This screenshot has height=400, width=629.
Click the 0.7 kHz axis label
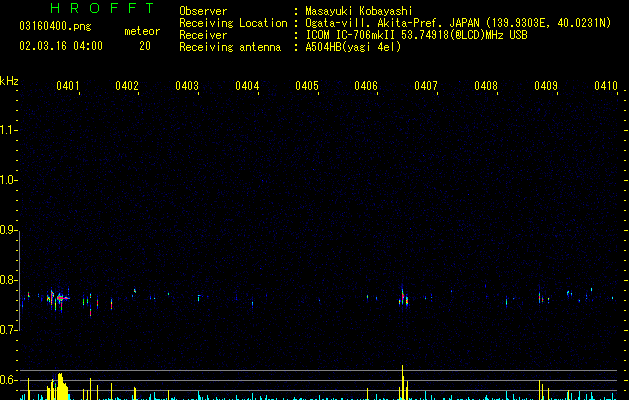(x=8, y=330)
